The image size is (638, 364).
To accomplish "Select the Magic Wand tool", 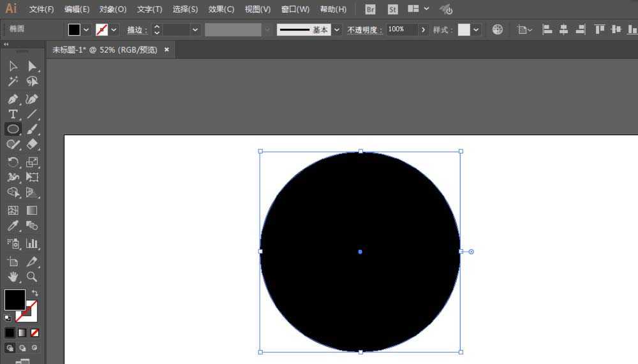I will (13, 82).
